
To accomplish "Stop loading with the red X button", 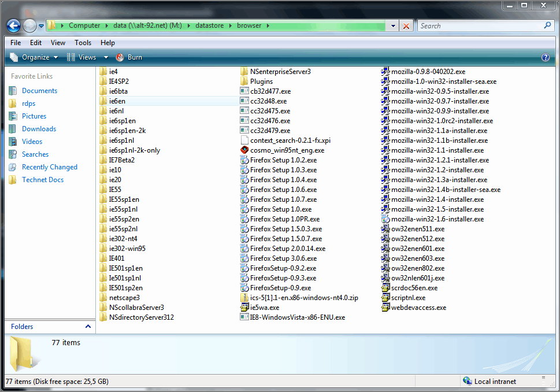I will 406,25.
